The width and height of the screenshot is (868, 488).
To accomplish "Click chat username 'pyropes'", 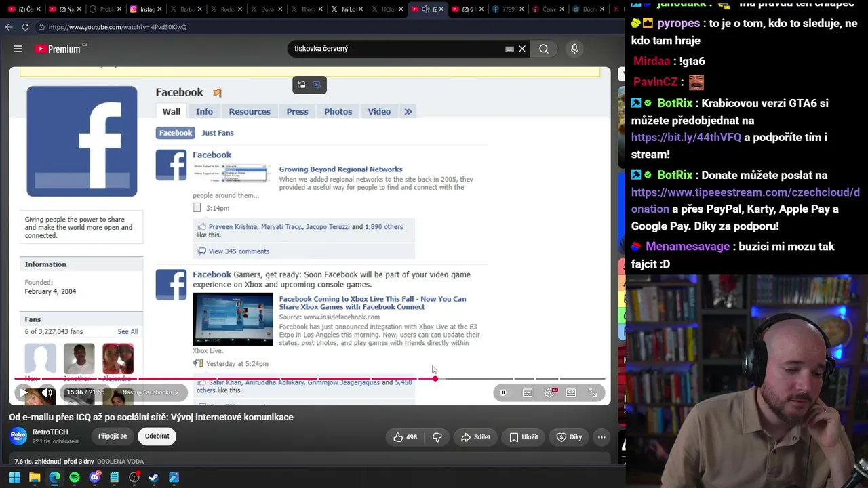I will point(678,23).
